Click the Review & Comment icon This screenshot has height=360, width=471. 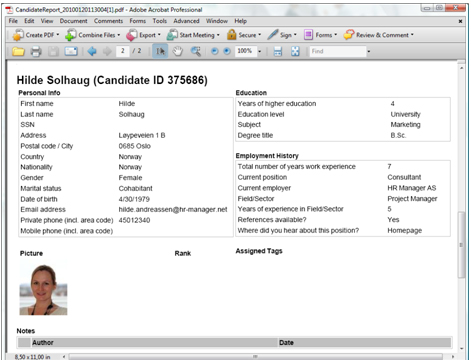coord(349,35)
